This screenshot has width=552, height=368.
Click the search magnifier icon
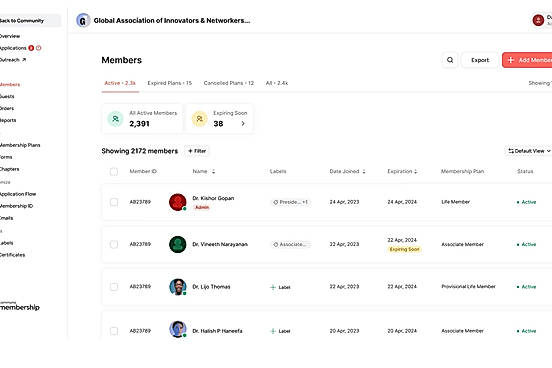point(450,60)
